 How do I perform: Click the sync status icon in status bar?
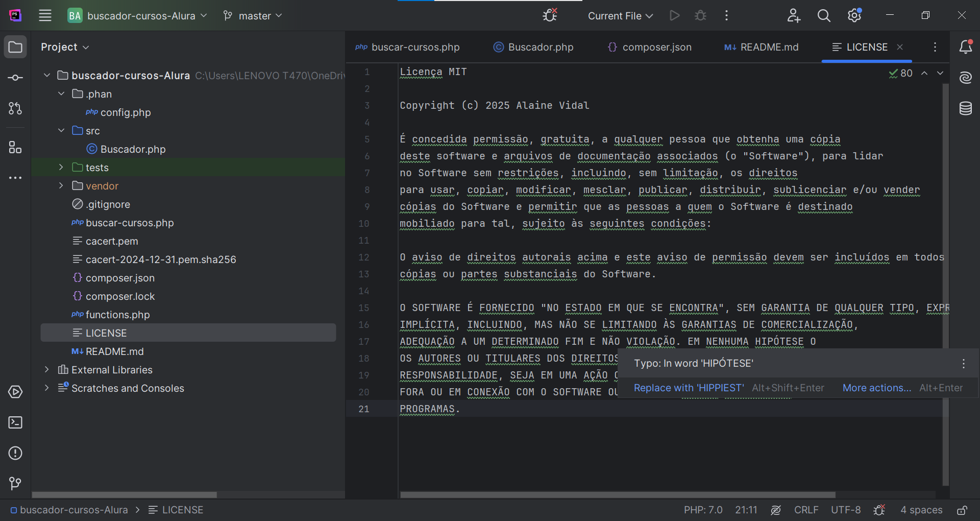776,510
